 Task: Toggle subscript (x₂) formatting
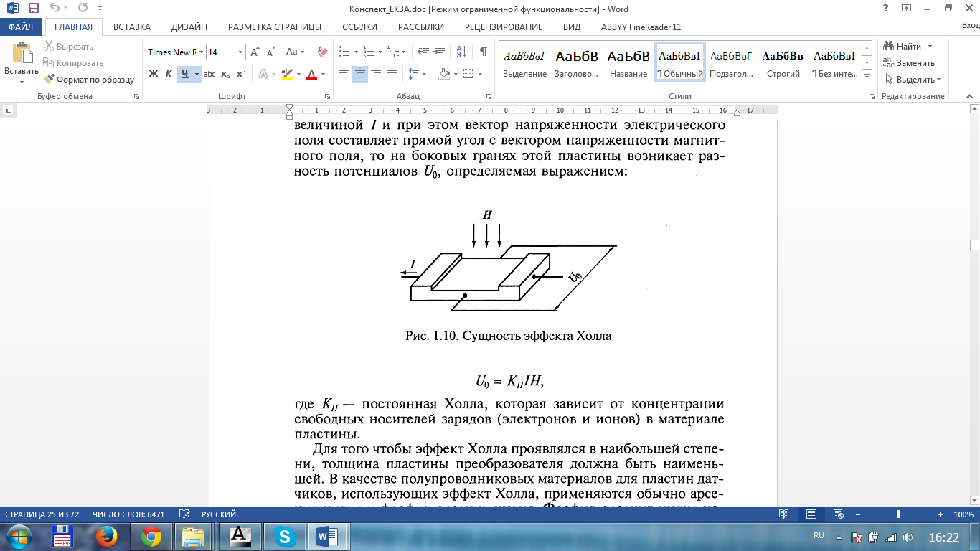click(x=225, y=74)
